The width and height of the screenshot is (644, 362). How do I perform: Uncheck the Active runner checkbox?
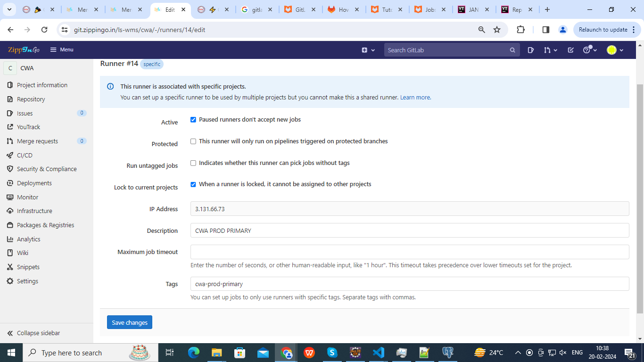(x=193, y=120)
